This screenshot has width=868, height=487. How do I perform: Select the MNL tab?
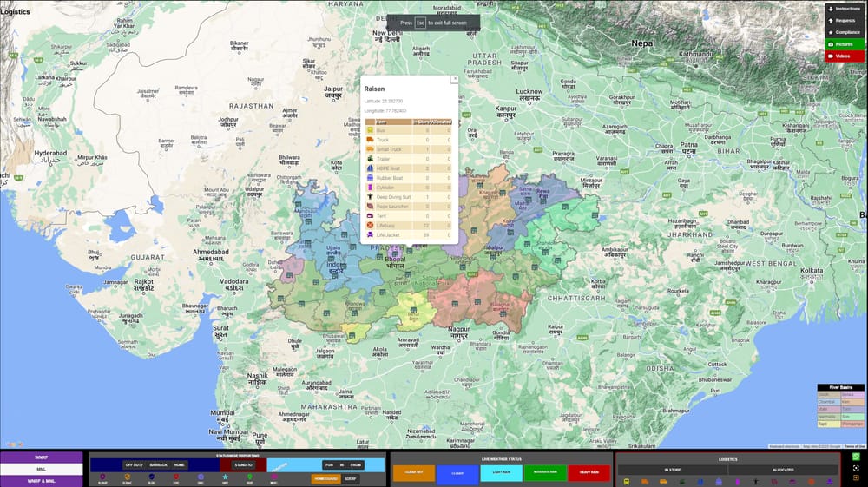(x=42, y=470)
